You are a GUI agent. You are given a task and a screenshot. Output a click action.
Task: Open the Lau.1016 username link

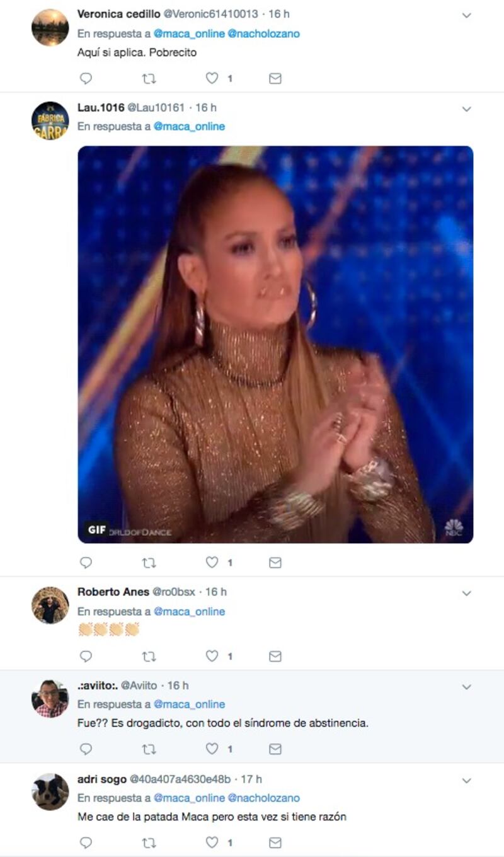[101, 108]
